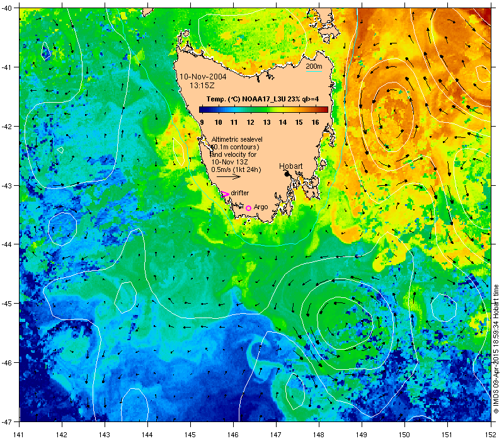The width and height of the screenshot is (504, 441).
Task: Click longitude axis label '152'
Action: coord(491,435)
